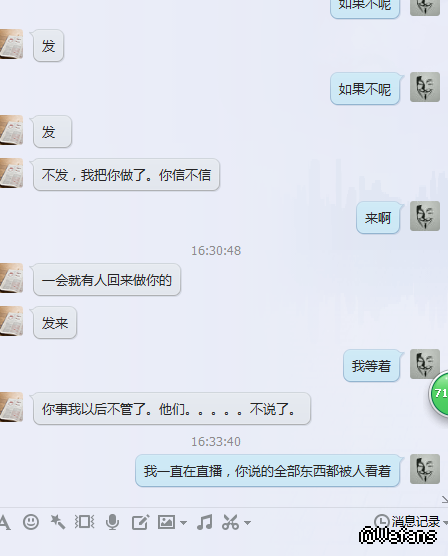Click the message bubble 我等着

[371, 366]
